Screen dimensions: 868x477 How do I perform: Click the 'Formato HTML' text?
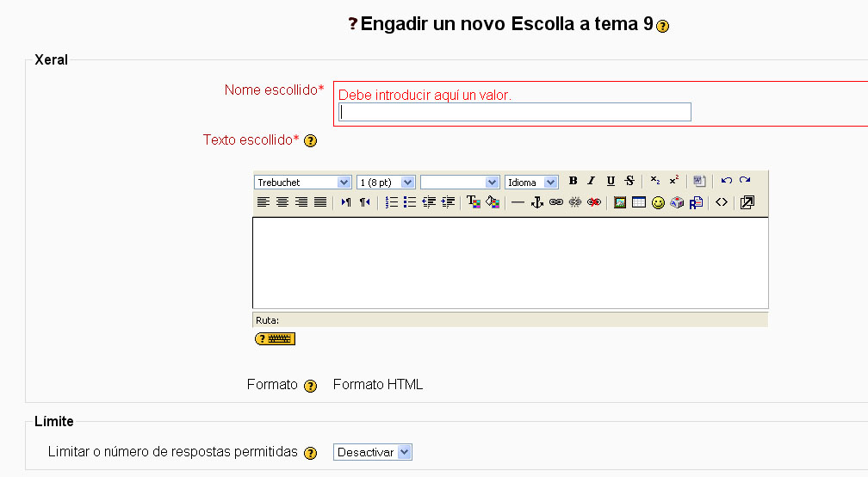click(x=378, y=385)
